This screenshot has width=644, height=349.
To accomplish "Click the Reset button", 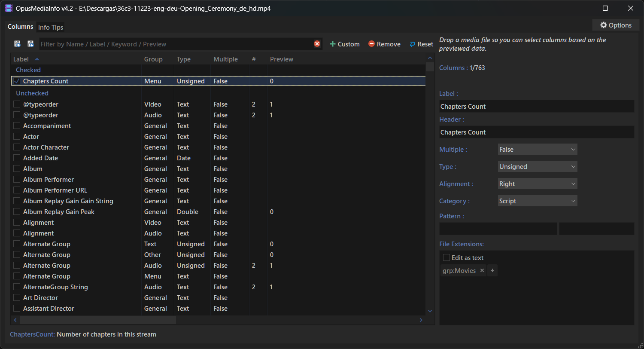I will pyautogui.click(x=421, y=44).
